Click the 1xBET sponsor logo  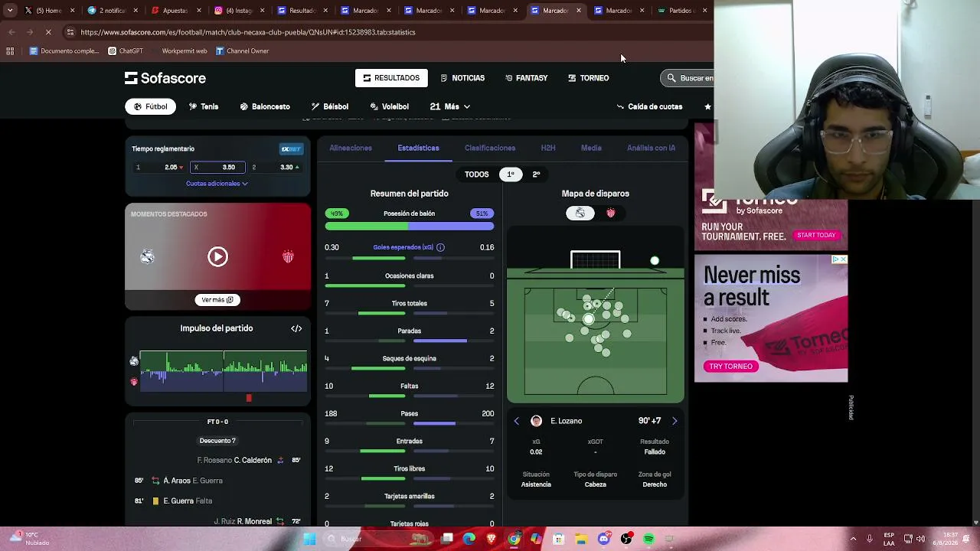pos(291,148)
